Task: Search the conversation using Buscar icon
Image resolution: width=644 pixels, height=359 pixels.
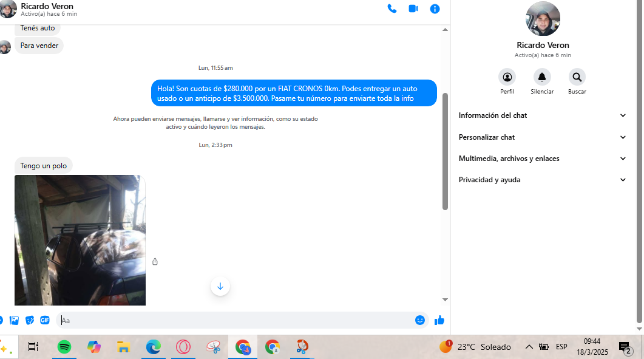Action: click(577, 77)
